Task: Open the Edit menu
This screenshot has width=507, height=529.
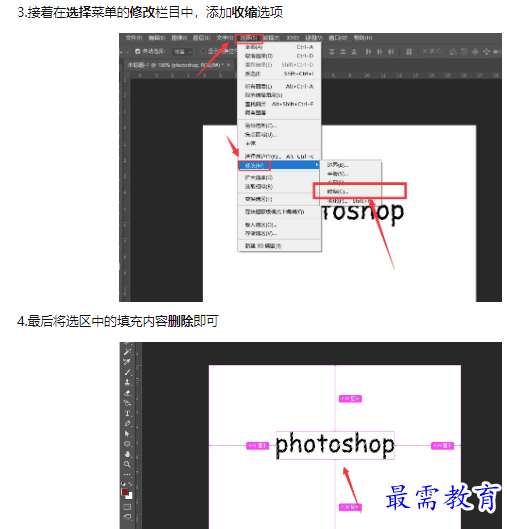Action: (157, 38)
